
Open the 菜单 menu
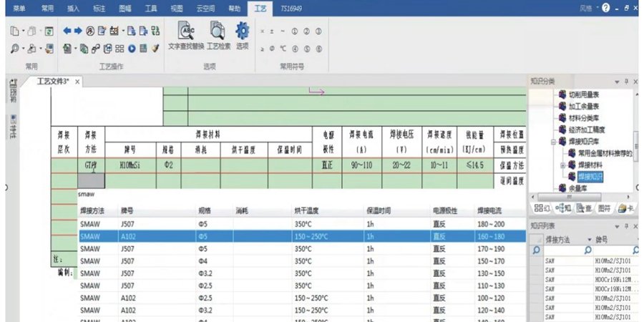19,8
